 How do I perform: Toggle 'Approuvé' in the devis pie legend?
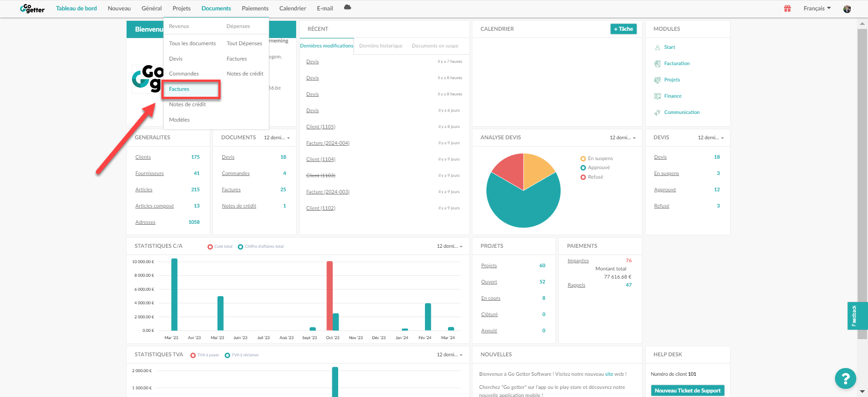tap(595, 167)
